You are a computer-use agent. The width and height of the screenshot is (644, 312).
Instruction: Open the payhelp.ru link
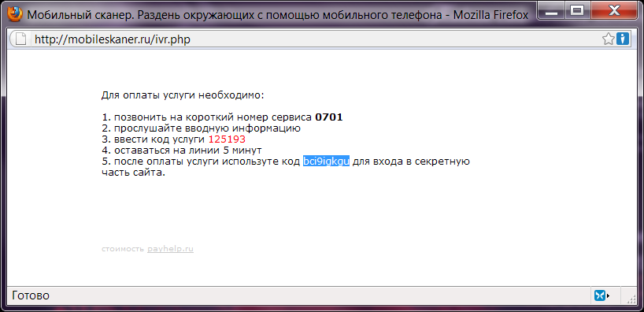(170, 249)
